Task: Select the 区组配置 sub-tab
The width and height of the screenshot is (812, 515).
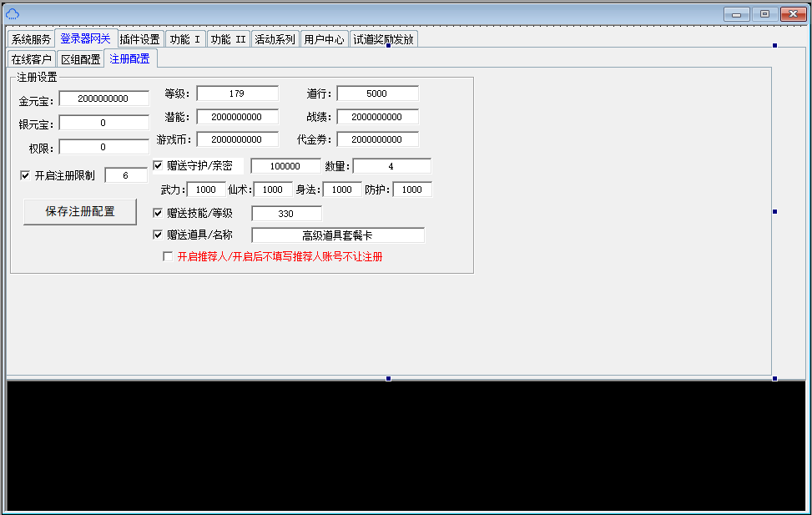Action: coord(80,59)
